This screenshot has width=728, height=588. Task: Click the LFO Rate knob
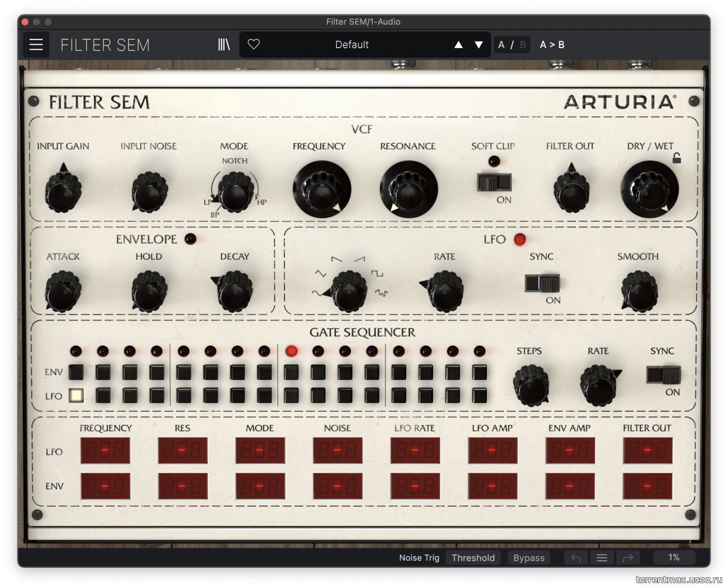pyautogui.click(x=444, y=291)
